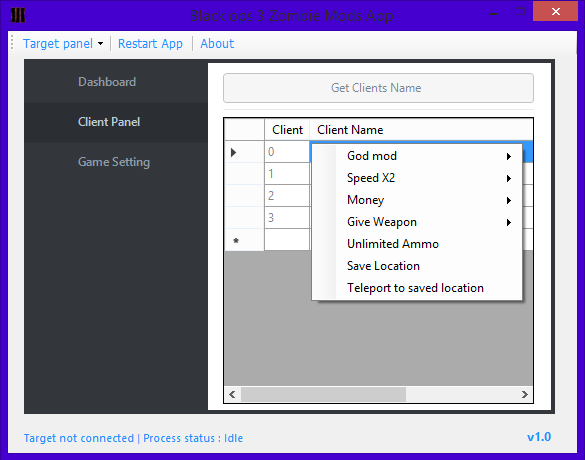The image size is (585, 460).
Task: Switch to the Dashboard tab
Action: click(x=116, y=82)
